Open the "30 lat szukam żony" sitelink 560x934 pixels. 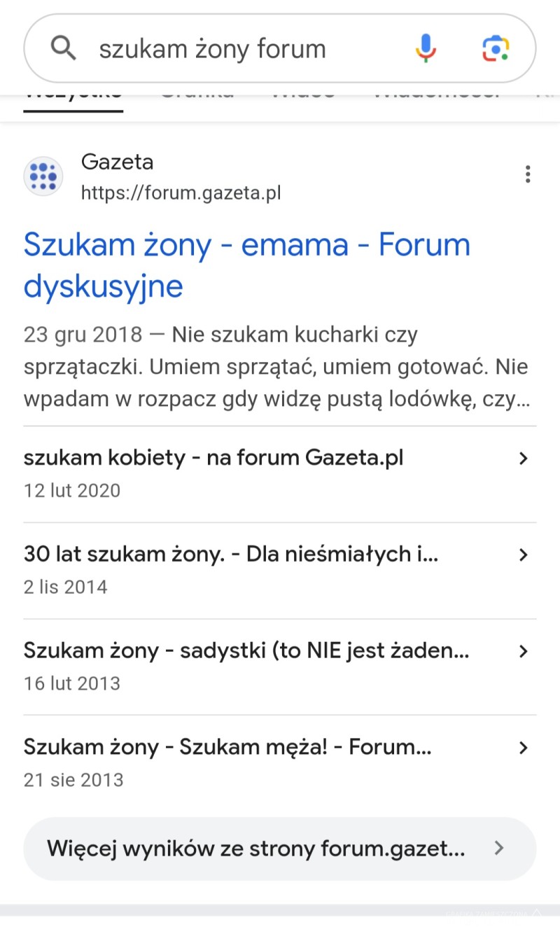(x=231, y=555)
